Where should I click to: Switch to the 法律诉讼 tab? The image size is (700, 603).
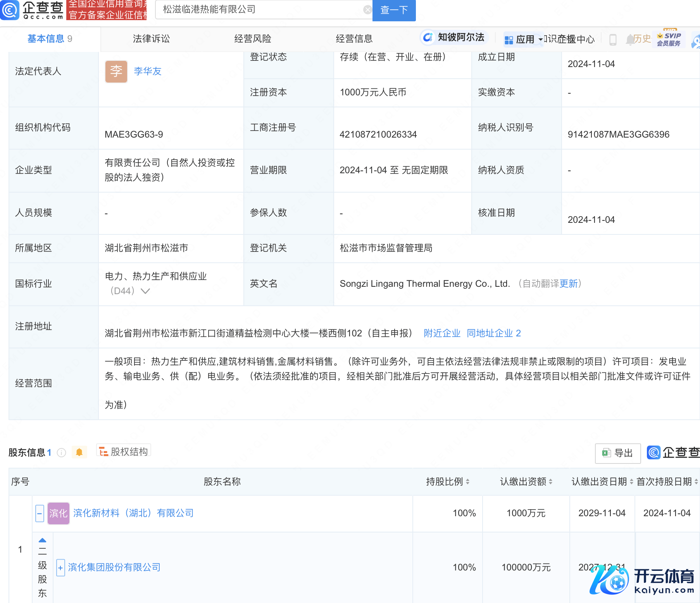click(x=151, y=39)
